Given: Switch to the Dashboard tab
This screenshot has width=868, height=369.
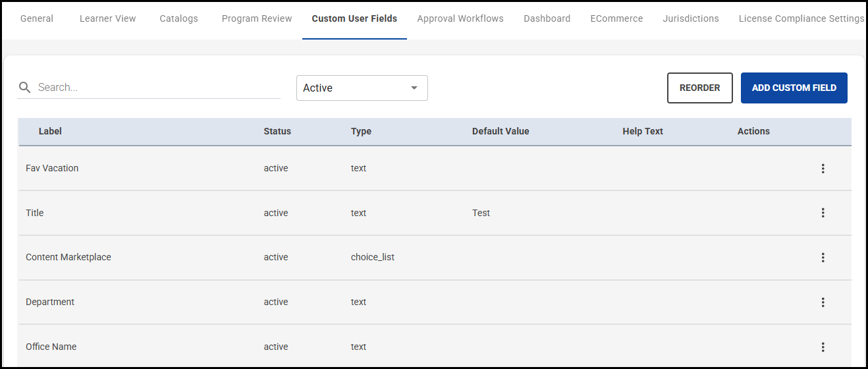Looking at the screenshot, I should coord(547,18).
